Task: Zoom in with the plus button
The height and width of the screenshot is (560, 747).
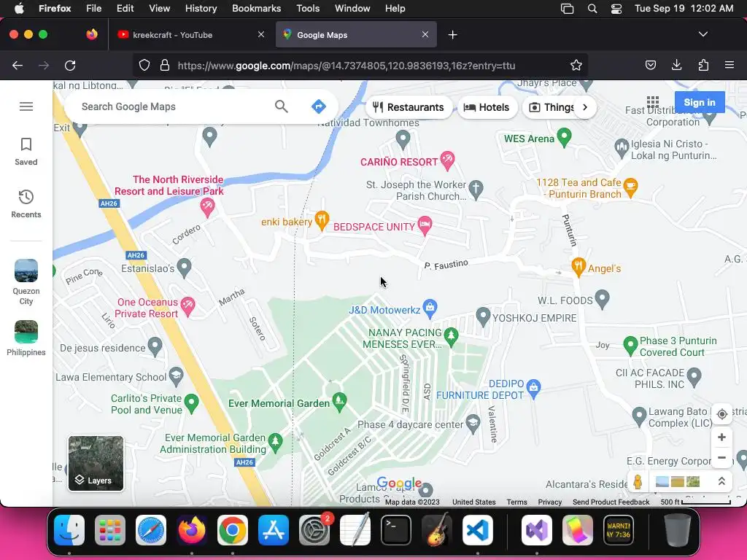Action: (721, 437)
